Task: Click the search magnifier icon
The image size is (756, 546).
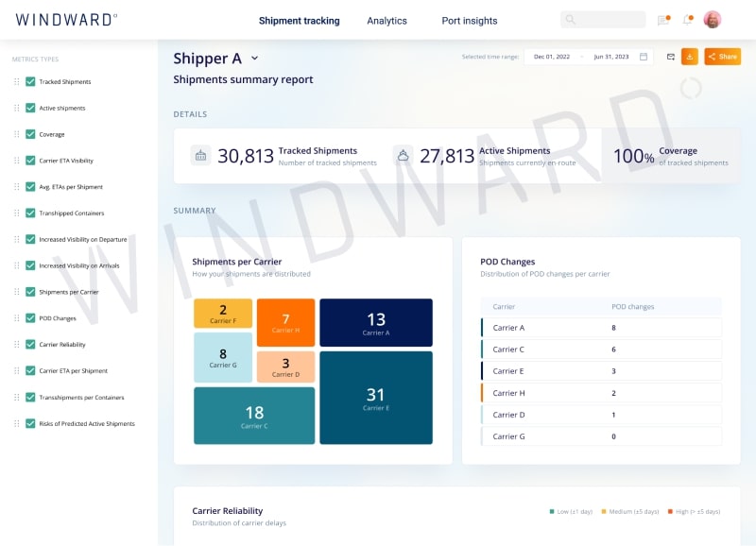Action: tap(570, 20)
